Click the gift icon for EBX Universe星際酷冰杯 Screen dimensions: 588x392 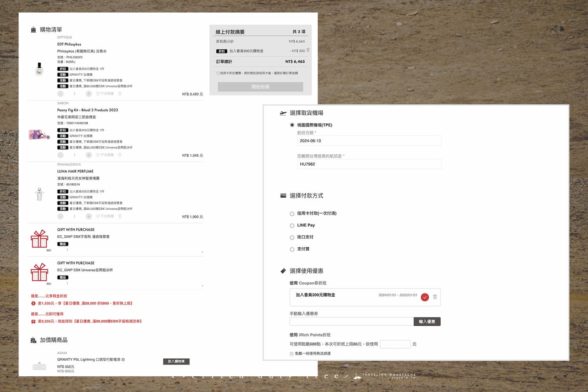[x=39, y=272]
